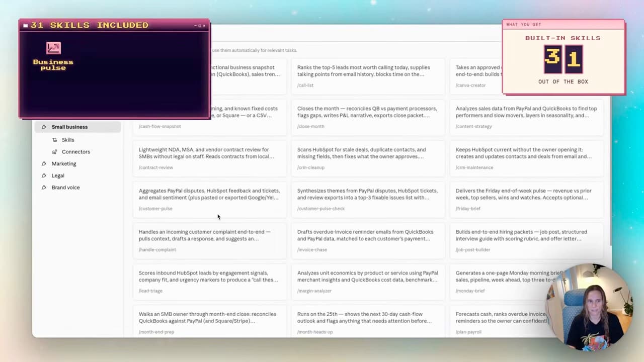
Task: Click the Skills icon in the sidebar
Action: (x=55, y=140)
